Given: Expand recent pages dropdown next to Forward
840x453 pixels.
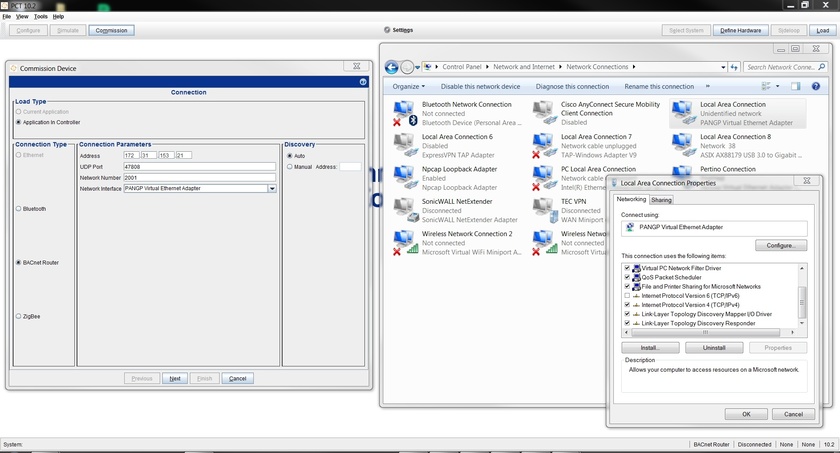Looking at the screenshot, I should coord(417,67).
